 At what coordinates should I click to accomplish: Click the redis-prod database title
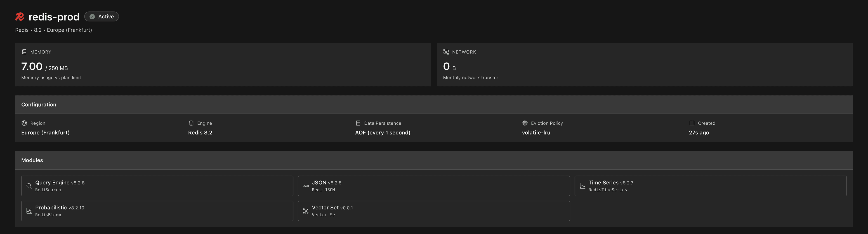pyautogui.click(x=54, y=16)
